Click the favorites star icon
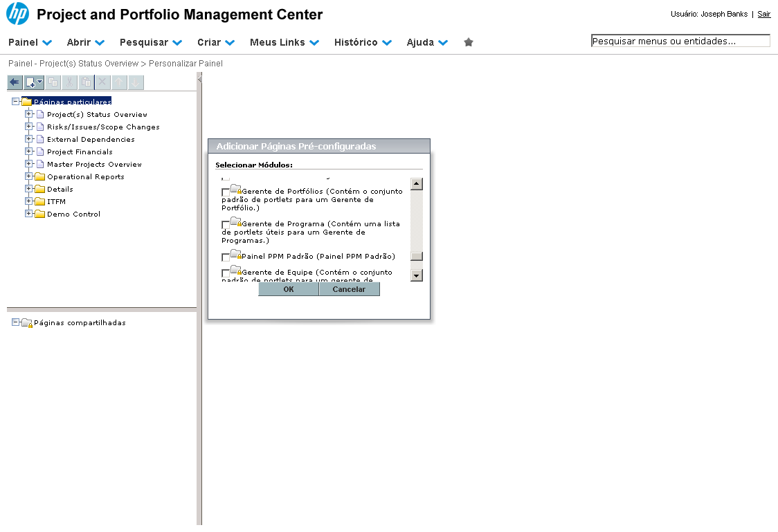Viewport: 778px width, 532px height. (469, 42)
